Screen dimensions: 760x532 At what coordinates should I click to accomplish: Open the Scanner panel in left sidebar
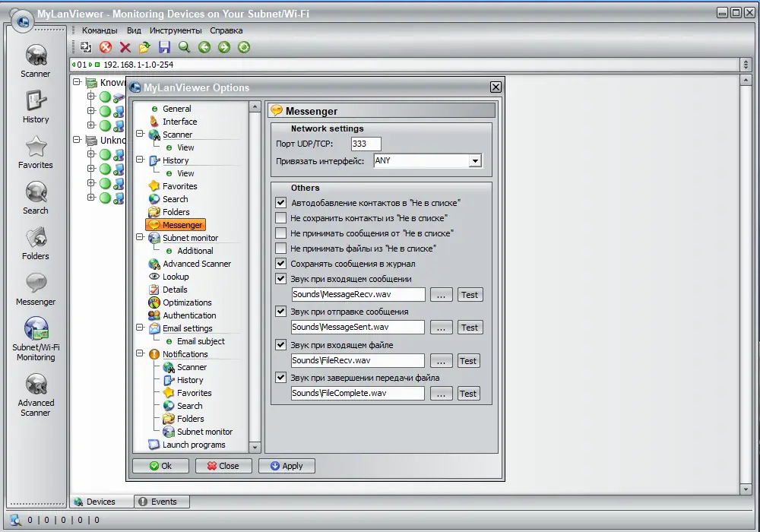[x=36, y=61]
